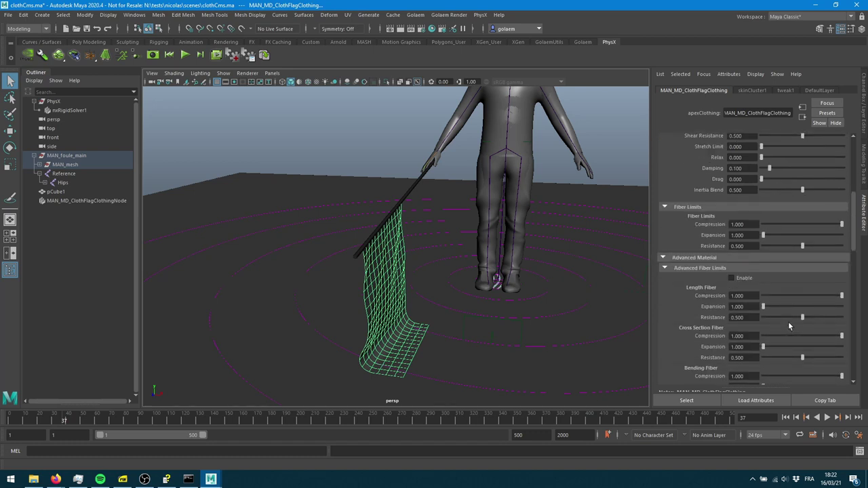868x488 pixels.
Task: Click the Load Attributes button
Action: (x=755, y=400)
